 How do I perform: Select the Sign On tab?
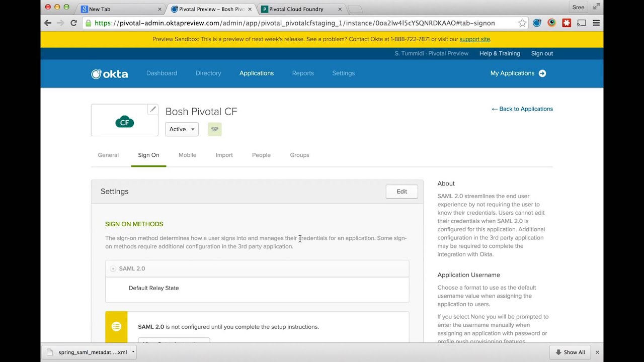(x=148, y=155)
